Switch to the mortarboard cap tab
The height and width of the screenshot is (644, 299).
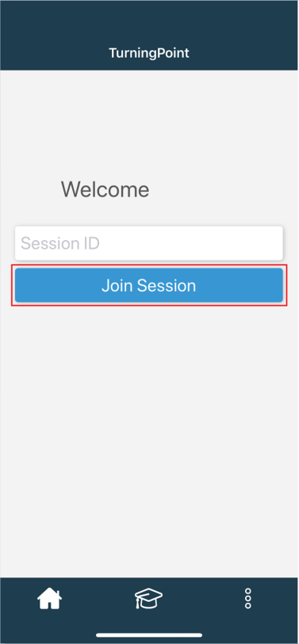click(148, 599)
